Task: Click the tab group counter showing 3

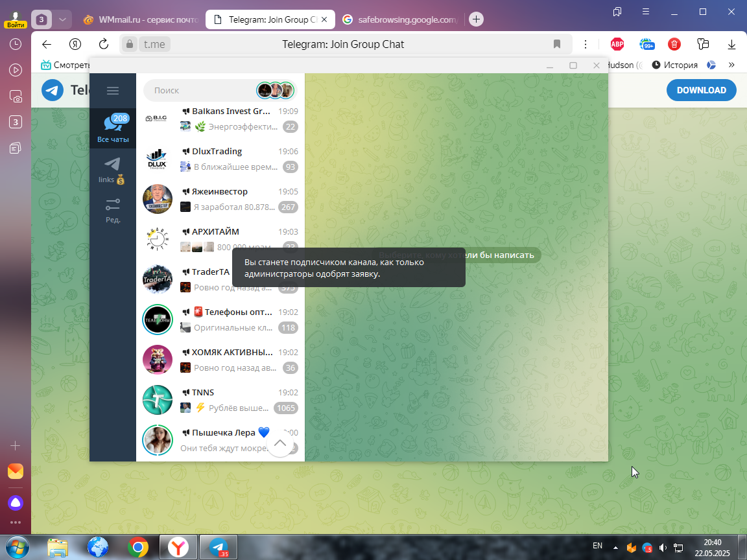Action: click(x=41, y=19)
